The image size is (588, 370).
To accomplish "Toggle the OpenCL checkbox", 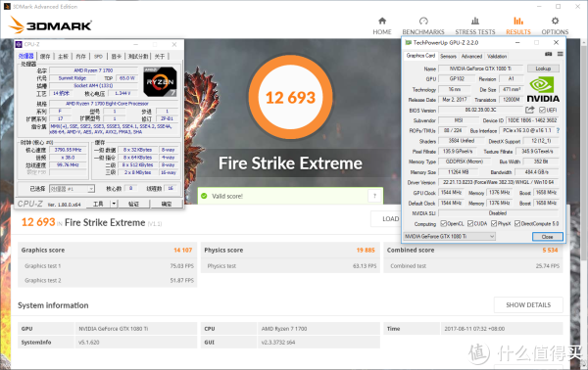I will pyautogui.click(x=443, y=223).
